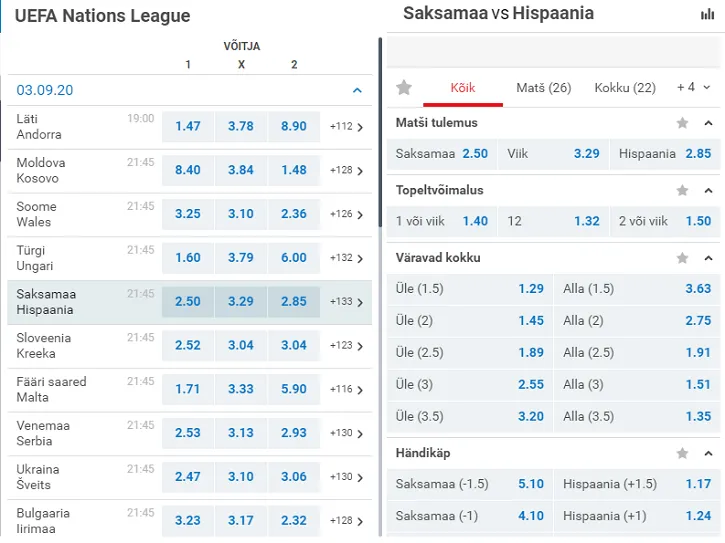
Task: Collapse the Händikäp section
Action: click(x=709, y=453)
